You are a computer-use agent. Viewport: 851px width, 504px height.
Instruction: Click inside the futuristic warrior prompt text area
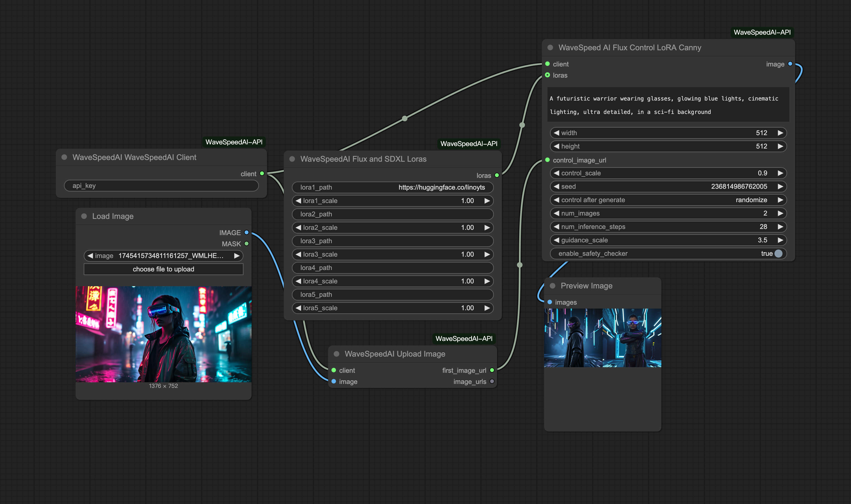[x=668, y=105]
